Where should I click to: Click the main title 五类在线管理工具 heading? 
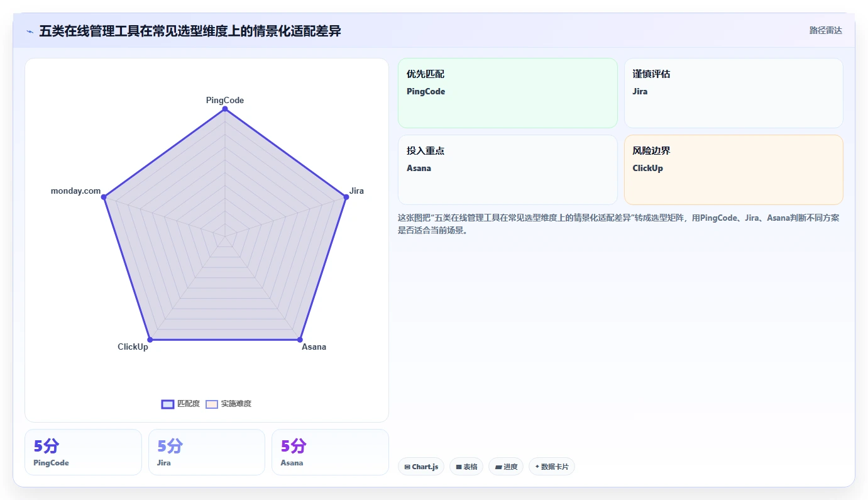tap(190, 31)
